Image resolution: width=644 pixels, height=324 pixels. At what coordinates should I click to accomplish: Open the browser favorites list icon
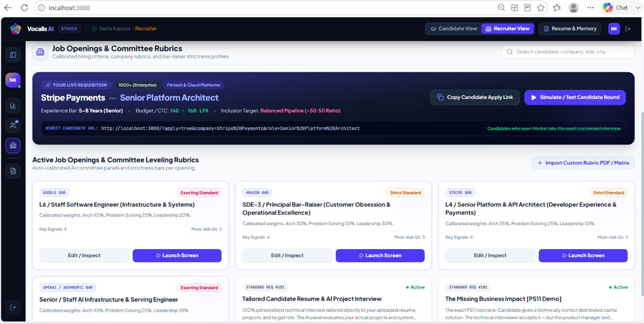[x=557, y=8]
